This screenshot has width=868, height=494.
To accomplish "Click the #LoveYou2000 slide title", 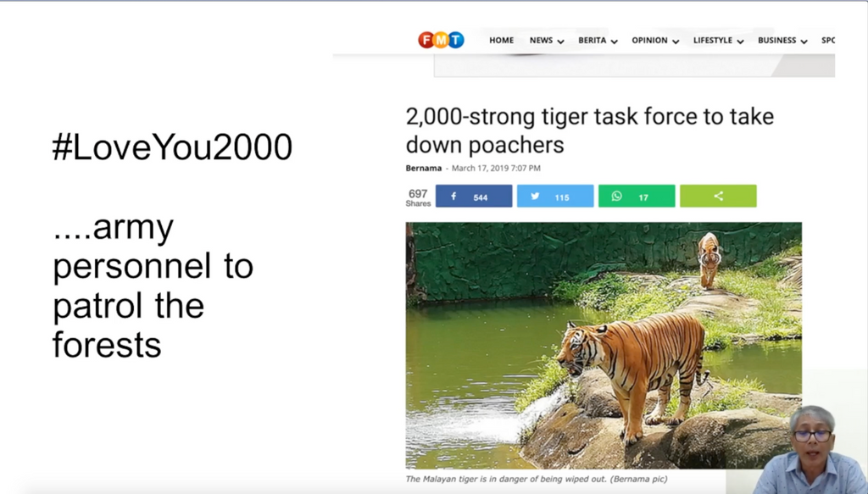I will pyautogui.click(x=172, y=148).
